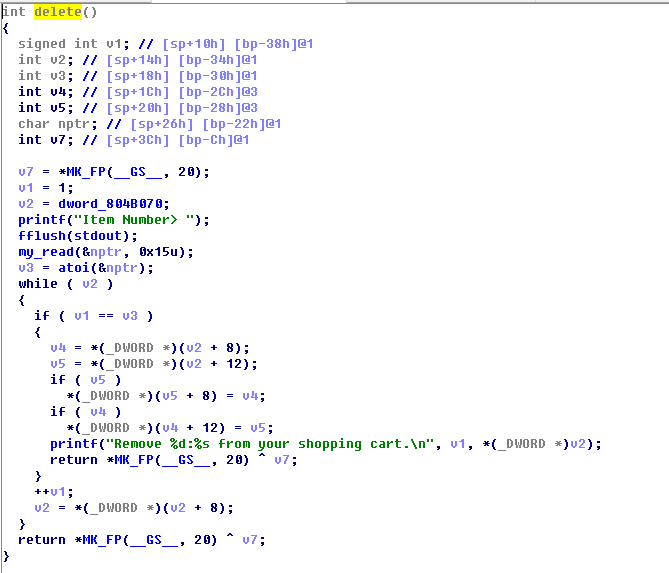
Task: Click the atoi function call
Action: click(x=74, y=268)
